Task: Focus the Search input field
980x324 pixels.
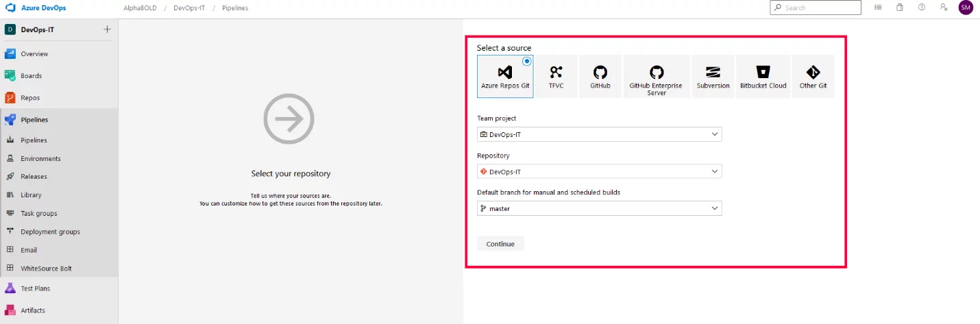Action: (x=816, y=8)
